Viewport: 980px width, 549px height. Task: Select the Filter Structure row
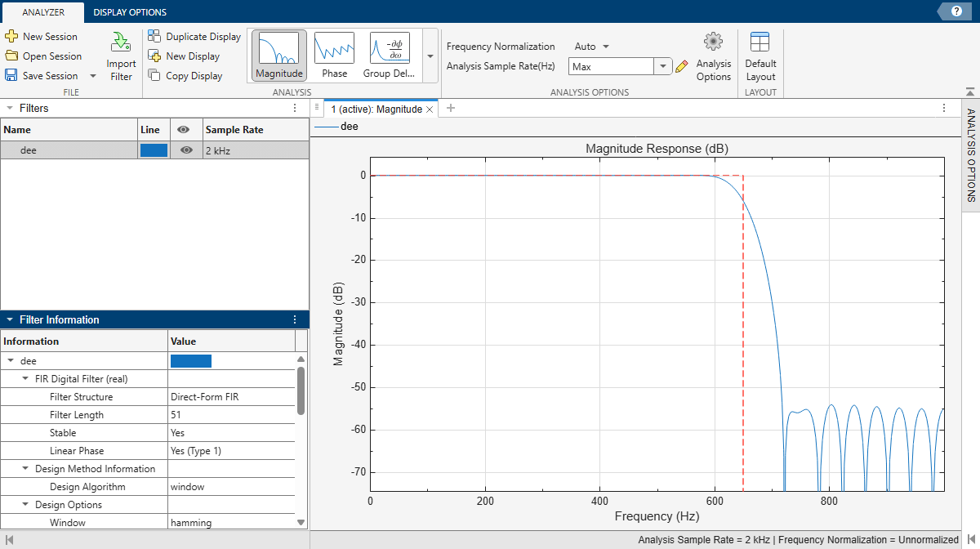pyautogui.click(x=148, y=396)
